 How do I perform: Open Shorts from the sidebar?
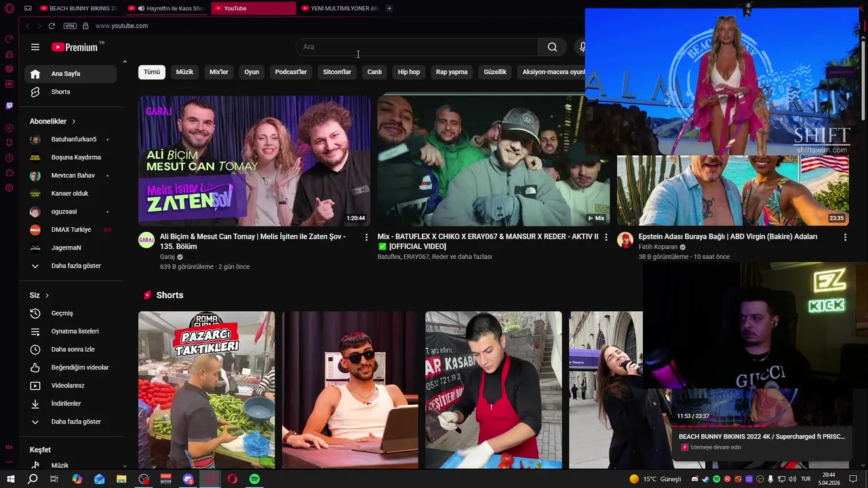[x=71, y=91]
